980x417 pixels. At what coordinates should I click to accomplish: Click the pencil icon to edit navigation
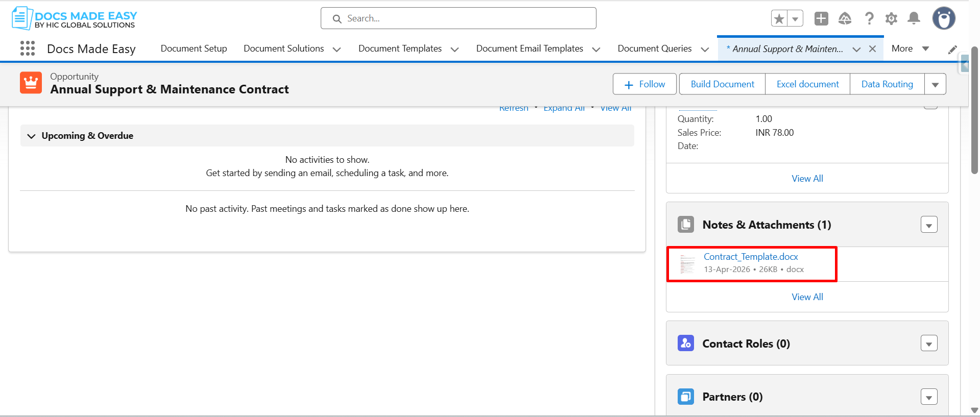pos(952,50)
